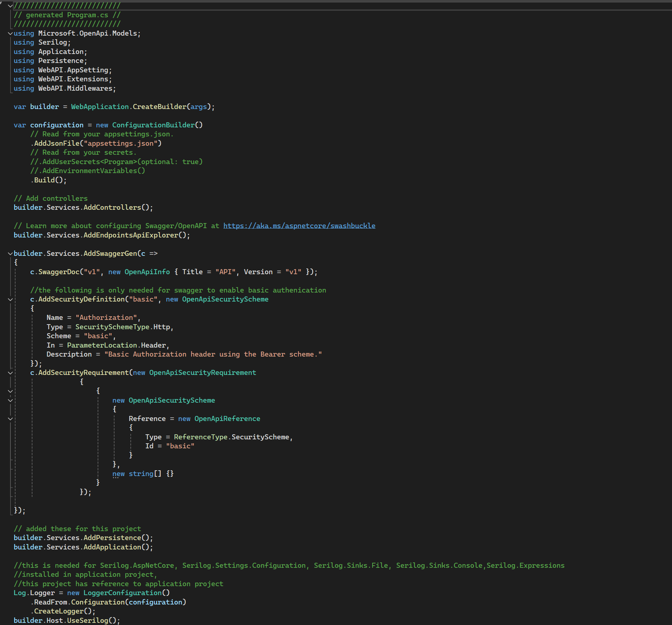Click 'WebAPI.AppSetting' in the using line
Screen dimensions: 672x625
73,70
